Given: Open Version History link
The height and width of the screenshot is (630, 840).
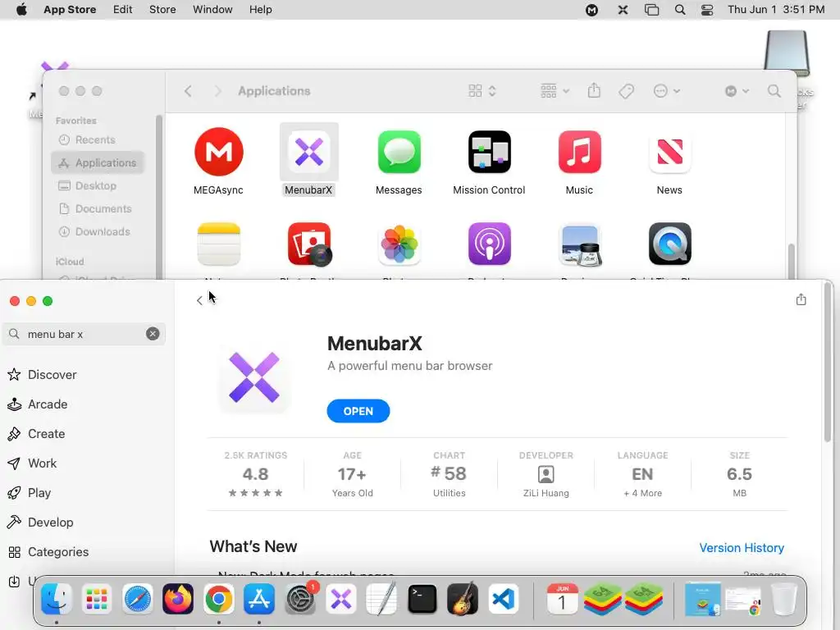Looking at the screenshot, I should 742,547.
